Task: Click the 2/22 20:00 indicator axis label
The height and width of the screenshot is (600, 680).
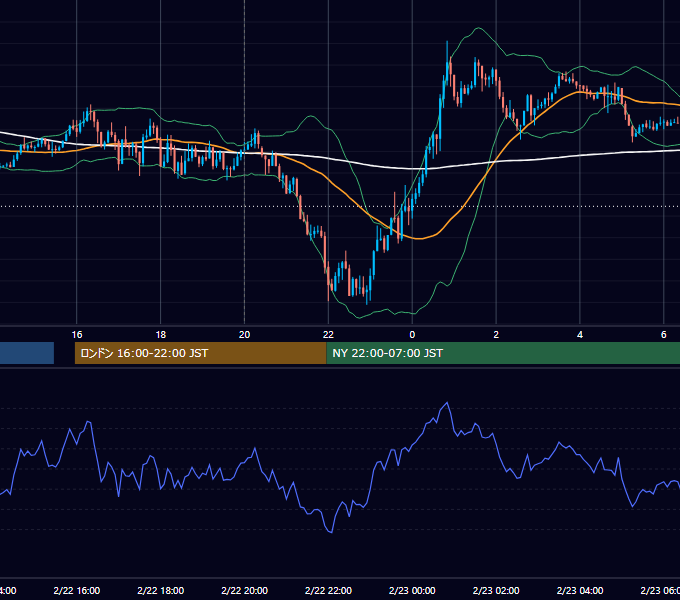Action: (x=245, y=590)
